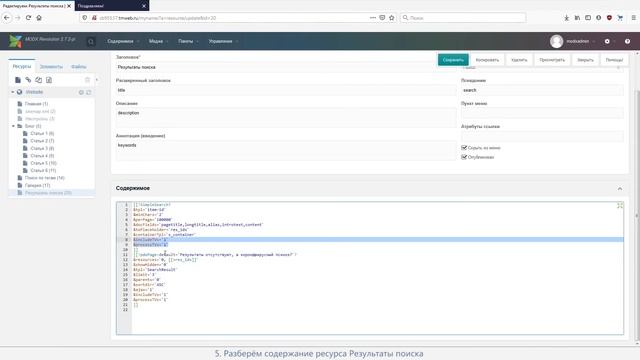Image resolution: width=640 pixels, height=360 pixels.
Task: Switch to the Файлы tree tab
Action: pos(78,66)
